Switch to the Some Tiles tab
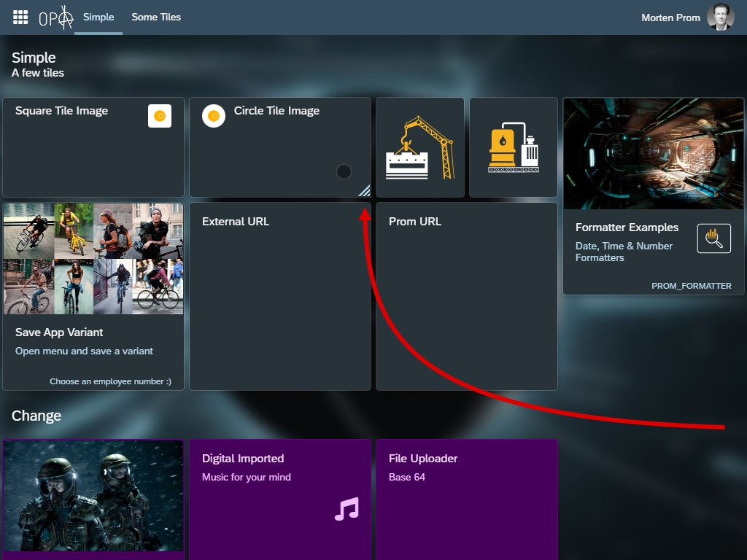Screen dimensions: 747x560 (x=156, y=17)
